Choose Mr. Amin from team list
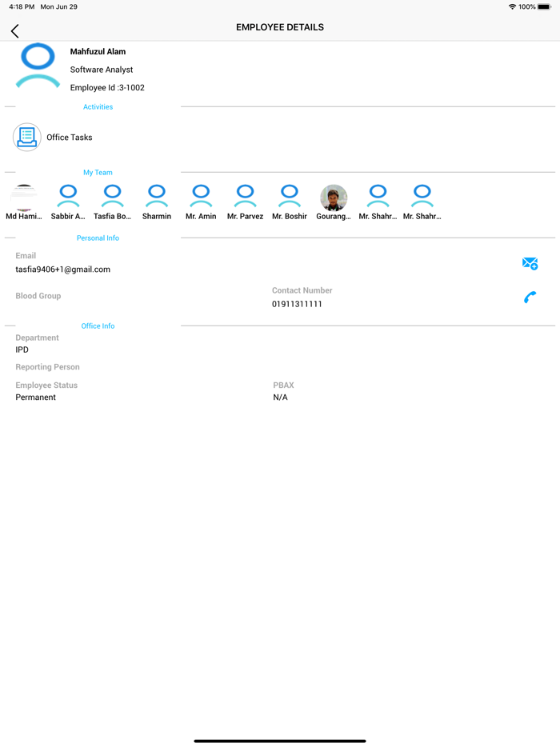 (x=201, y=197)
